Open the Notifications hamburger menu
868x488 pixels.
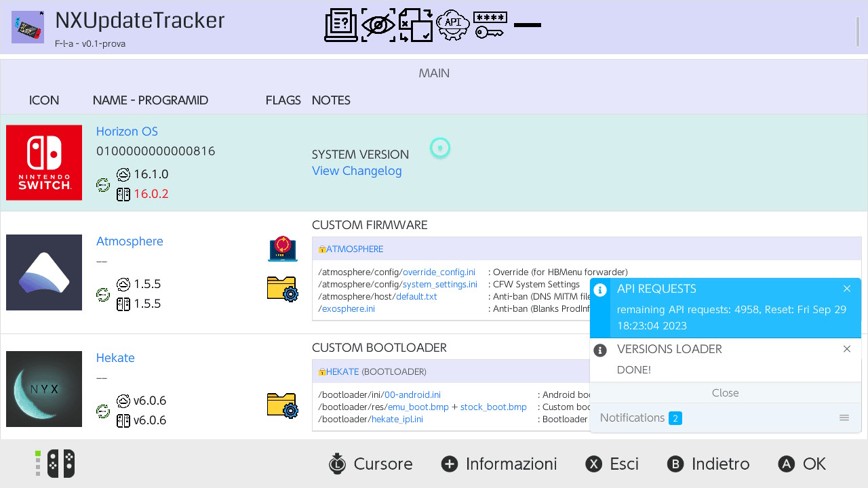pyautogui.click(x=844, y=418)
